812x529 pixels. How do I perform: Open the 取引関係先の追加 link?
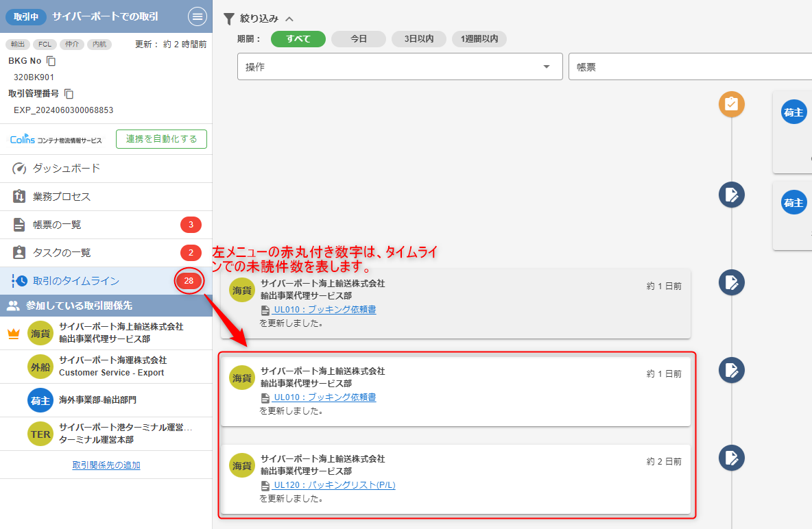(x=106, y=465)
